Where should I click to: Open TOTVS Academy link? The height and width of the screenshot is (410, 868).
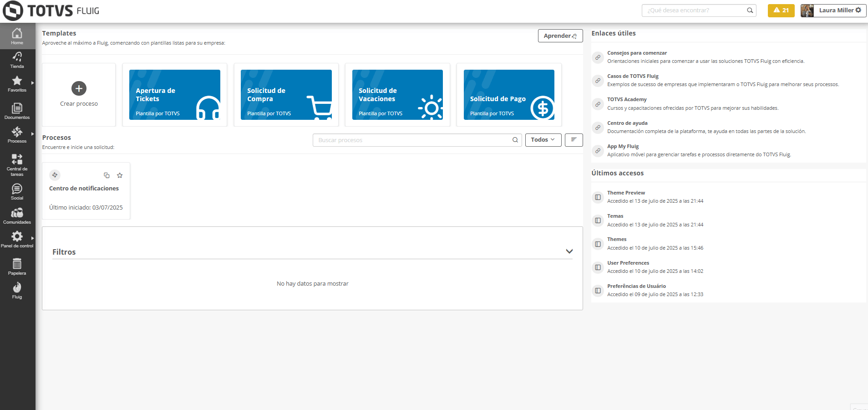click(627, 99)
